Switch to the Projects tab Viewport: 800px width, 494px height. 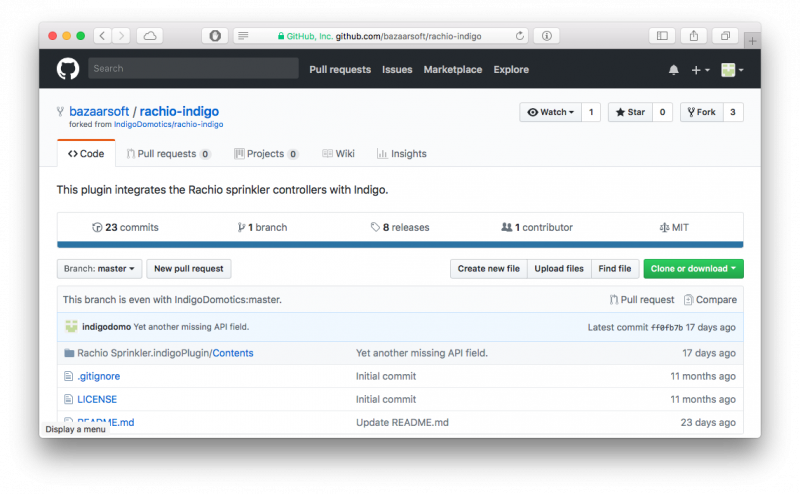point(266,154)
